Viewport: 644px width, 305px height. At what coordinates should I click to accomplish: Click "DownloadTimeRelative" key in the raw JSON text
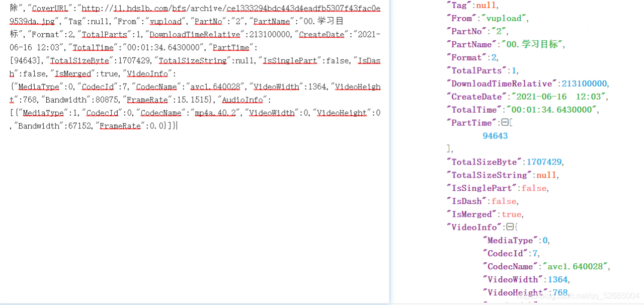point(194,34)
